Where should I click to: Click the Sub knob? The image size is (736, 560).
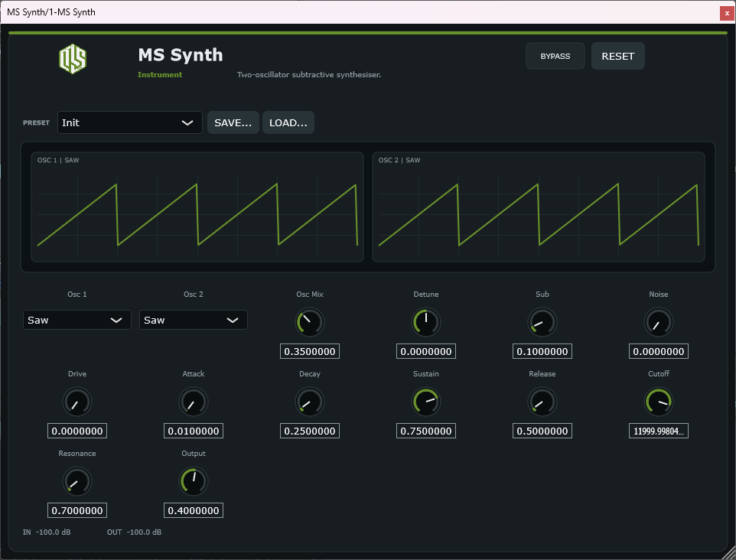click(542, 322)
